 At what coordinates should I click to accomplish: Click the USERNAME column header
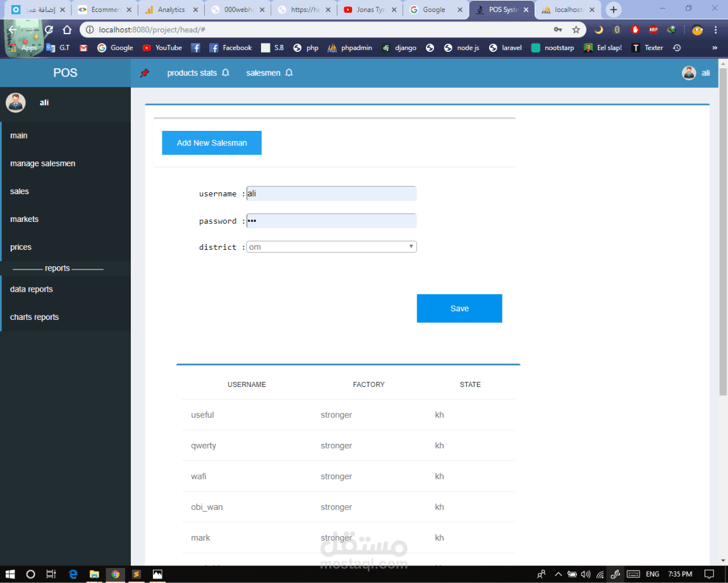[246, 384]
